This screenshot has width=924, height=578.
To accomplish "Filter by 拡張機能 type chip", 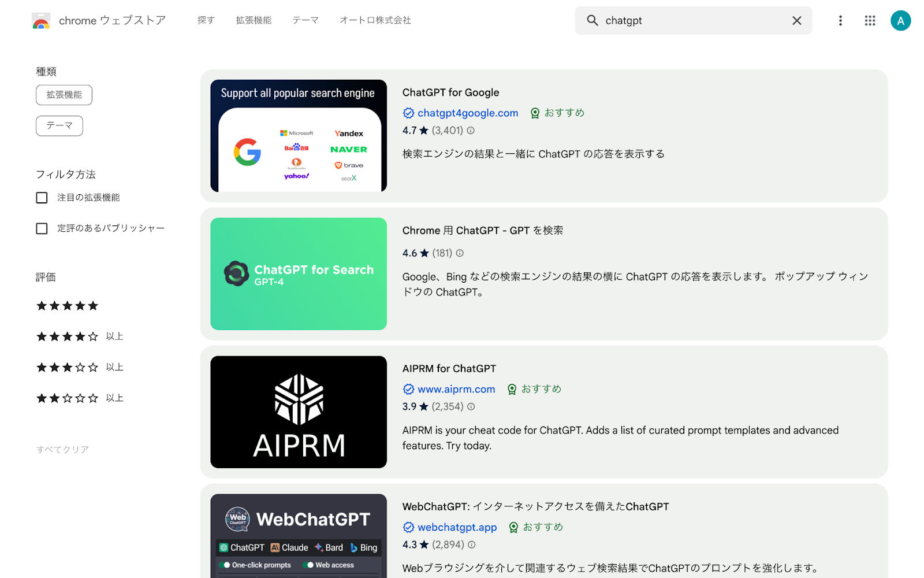I will click(64, 95).
